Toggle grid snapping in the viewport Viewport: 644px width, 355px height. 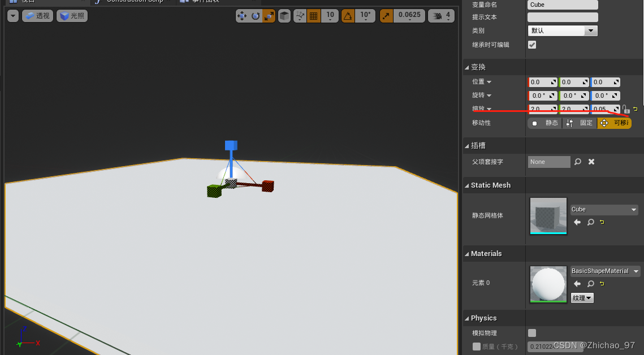click(313, 16)
